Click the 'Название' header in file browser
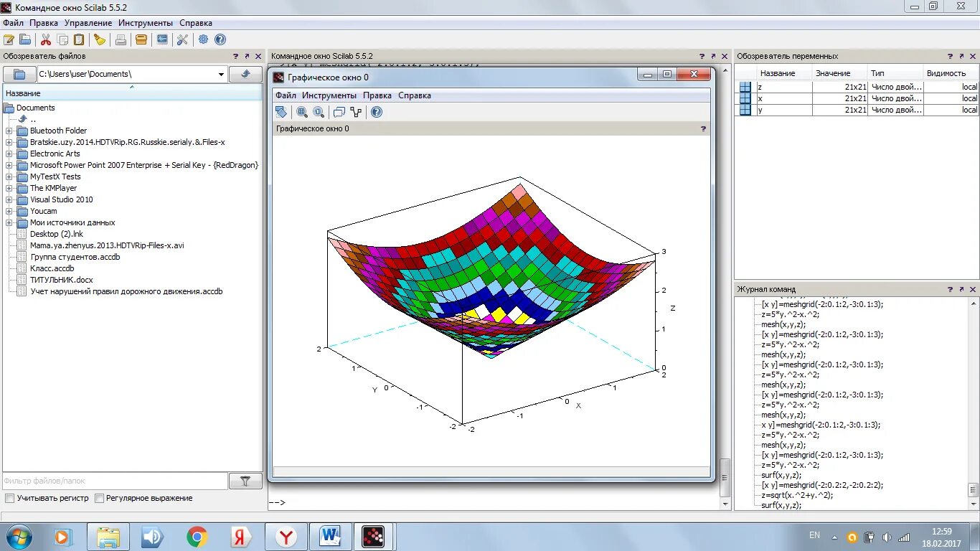 (133, 93)
